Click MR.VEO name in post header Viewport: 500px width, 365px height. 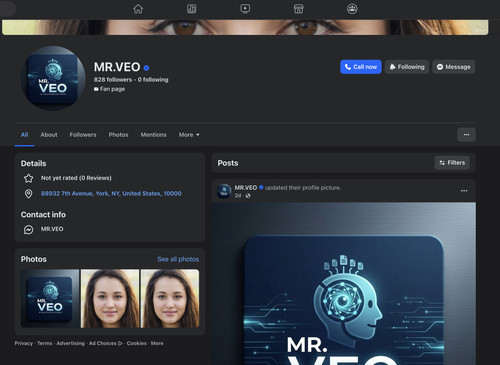[x=246, y=188]
